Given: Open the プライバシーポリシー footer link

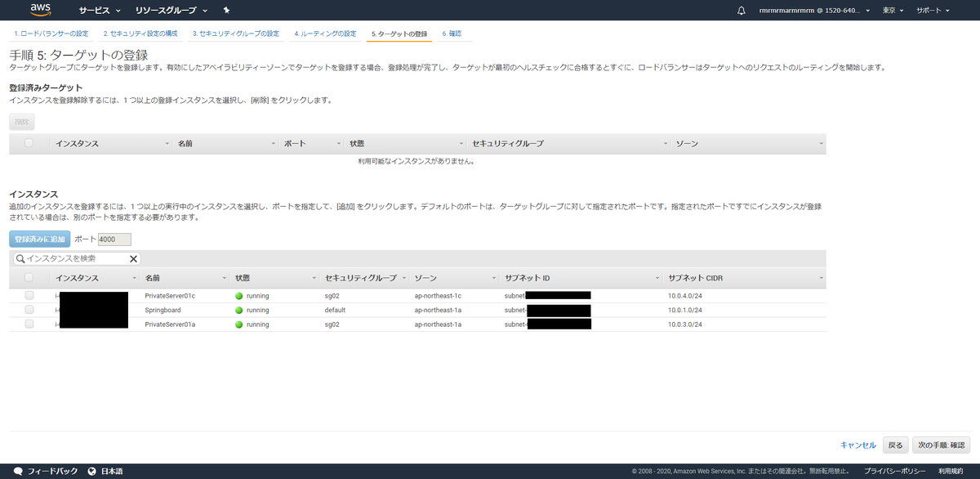Looking at the screenshot, I should click(x=895, y=472).
